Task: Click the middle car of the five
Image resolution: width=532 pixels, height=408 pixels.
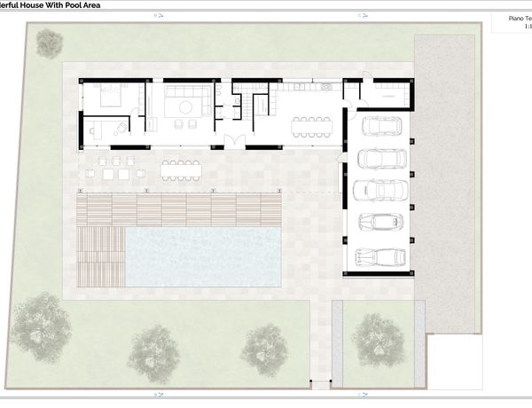Action: tap(381, 190)
